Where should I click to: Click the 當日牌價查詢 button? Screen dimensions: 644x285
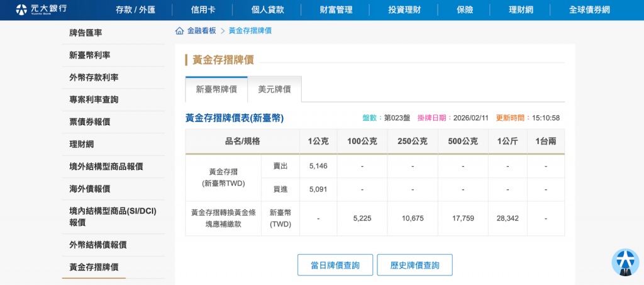coord(335,265)
